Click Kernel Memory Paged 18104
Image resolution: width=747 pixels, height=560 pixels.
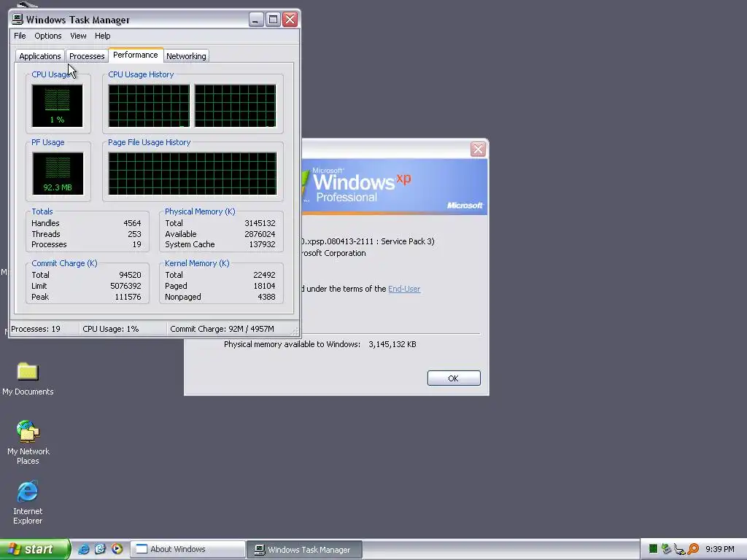coord(264,286)
